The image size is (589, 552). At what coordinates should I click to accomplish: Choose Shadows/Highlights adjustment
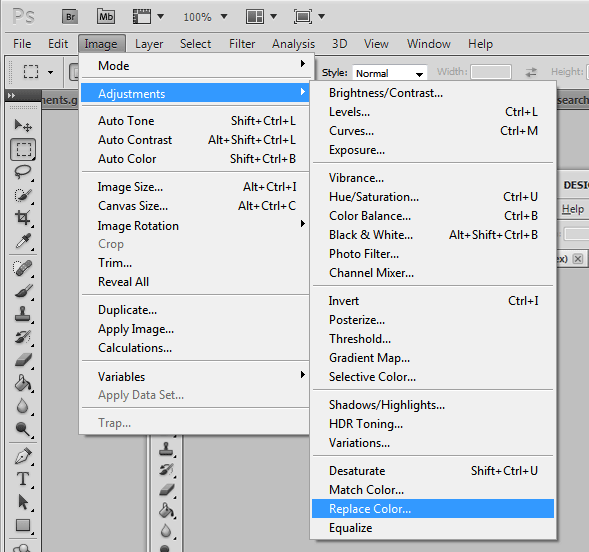coord(433,405)
